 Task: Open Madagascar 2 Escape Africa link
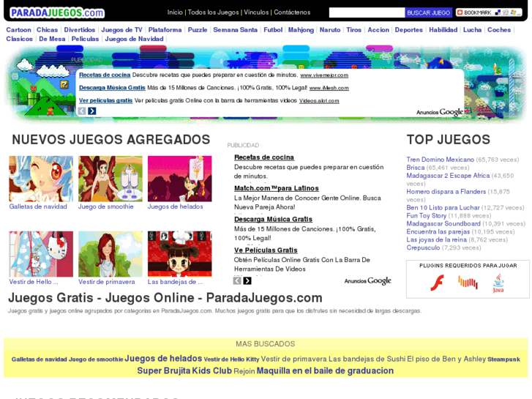pyautogui.click(x=448, y=176)
